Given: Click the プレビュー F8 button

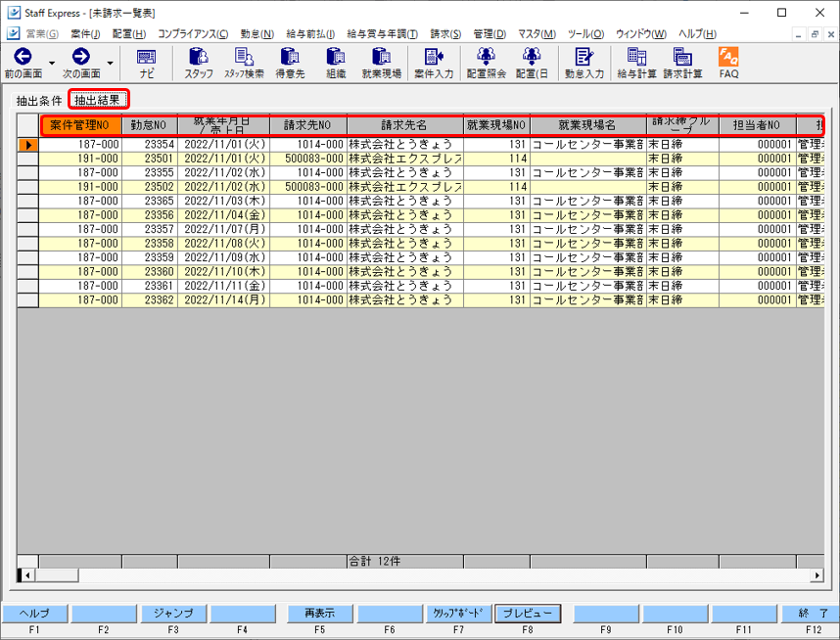Looking at the screenshot, I should click(528, 614).
